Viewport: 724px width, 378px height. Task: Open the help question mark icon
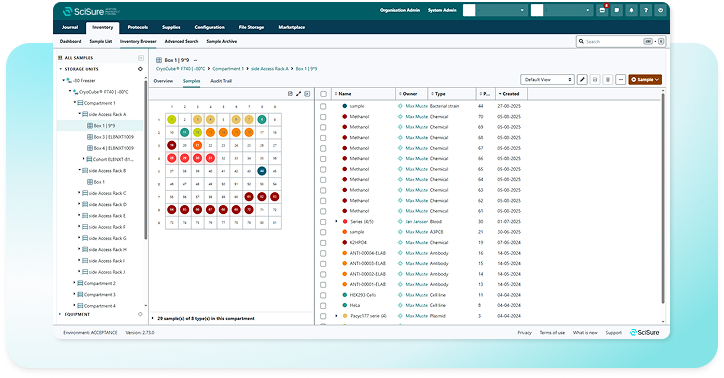pos(646,10)
